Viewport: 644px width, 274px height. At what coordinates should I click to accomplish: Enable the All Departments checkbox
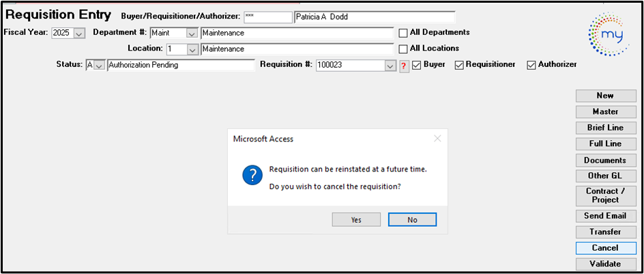tap(403, 33)
